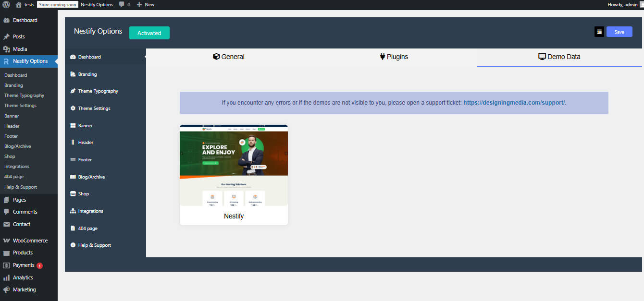Image resolution: width=644 pixels, height=301 pixels.
Task: Click the Theme Settings gear icon in the options panel
Action: [x=73, y=108]
